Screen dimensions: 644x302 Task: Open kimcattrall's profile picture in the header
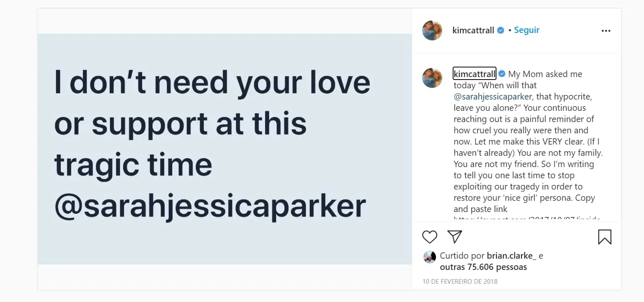pyautogui.click(x=432, y=30)
